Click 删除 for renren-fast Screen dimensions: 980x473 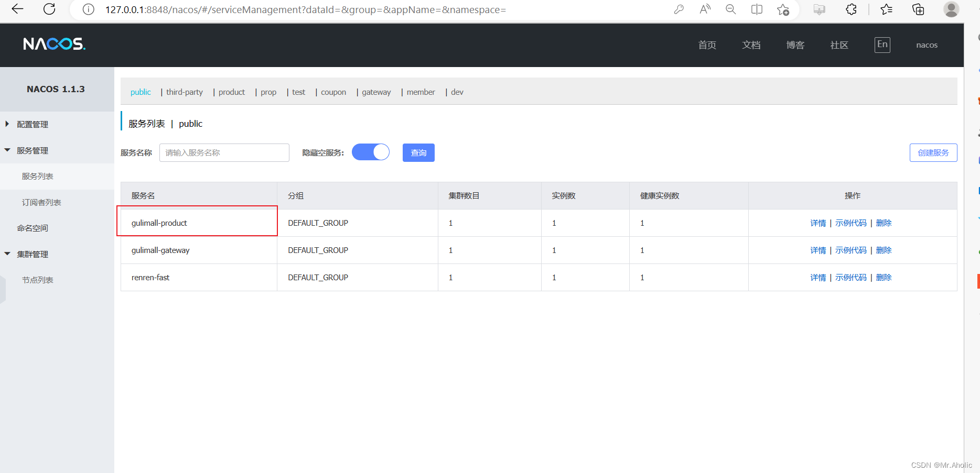(884, 278)
